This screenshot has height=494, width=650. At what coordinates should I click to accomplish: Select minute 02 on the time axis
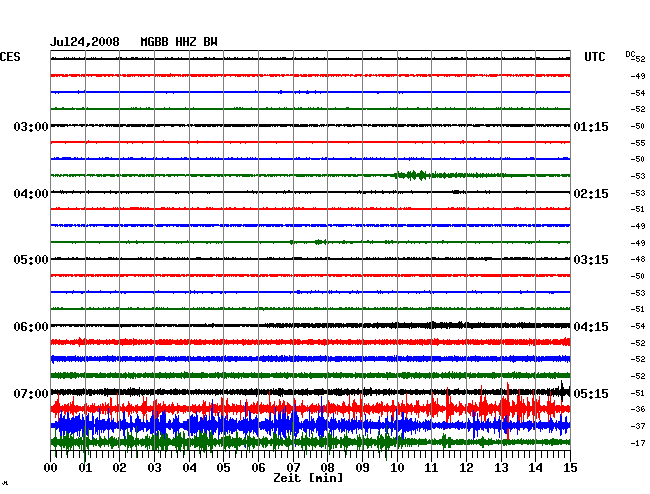[x=119, y=467]
